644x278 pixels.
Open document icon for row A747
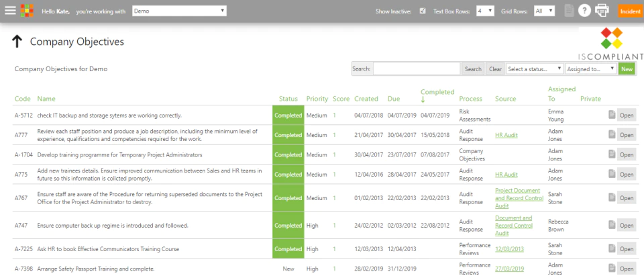coord(612,225)
